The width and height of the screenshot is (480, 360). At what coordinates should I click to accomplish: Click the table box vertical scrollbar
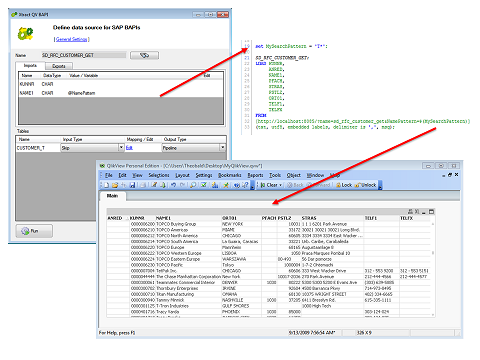[x=433, y=269]
